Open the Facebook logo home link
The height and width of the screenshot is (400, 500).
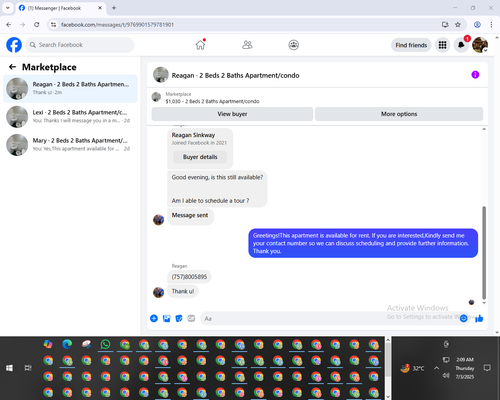click(14, 45)
